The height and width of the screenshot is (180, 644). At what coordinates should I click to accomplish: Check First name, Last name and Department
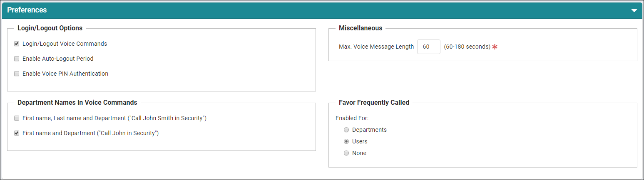tap(17, 118)
